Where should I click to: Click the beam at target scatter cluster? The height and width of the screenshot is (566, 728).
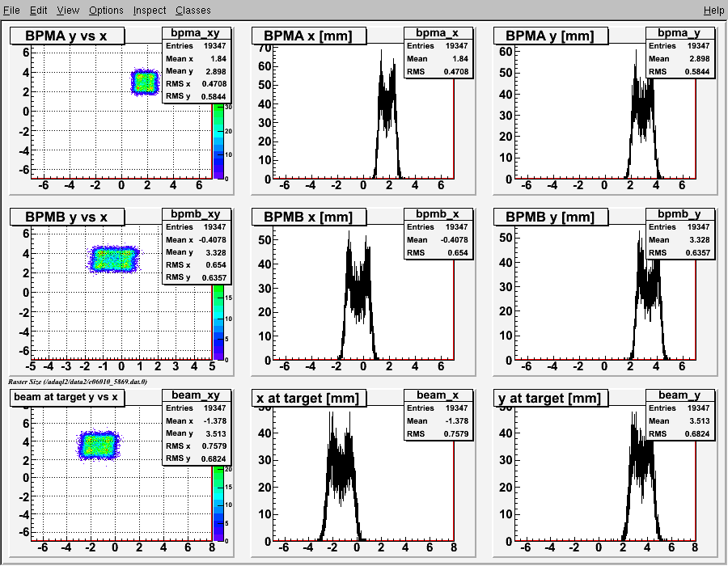(x=98, y=446)
